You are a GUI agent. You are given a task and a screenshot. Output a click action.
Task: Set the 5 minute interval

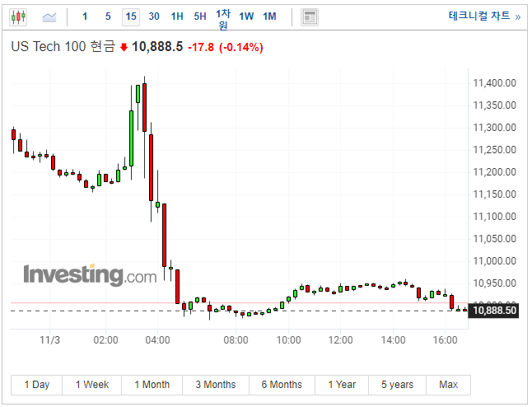tap(108, 16)
